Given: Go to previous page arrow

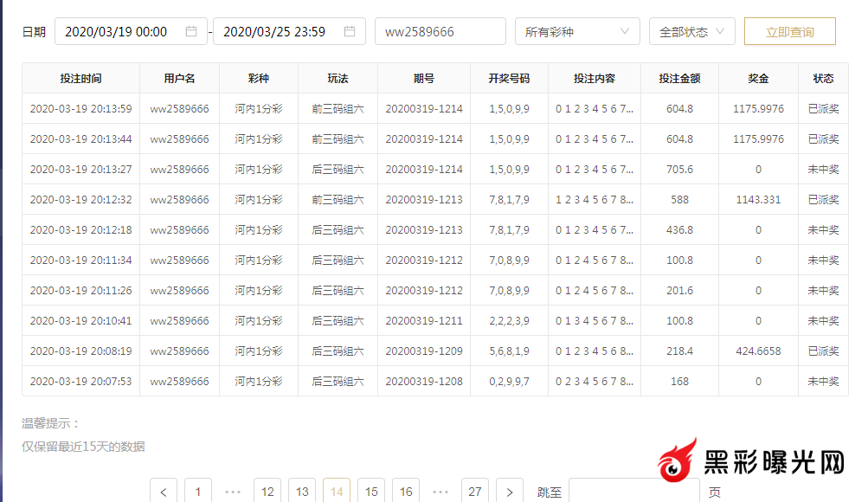Looking at the screenshot, I should [x=164, y=491].
